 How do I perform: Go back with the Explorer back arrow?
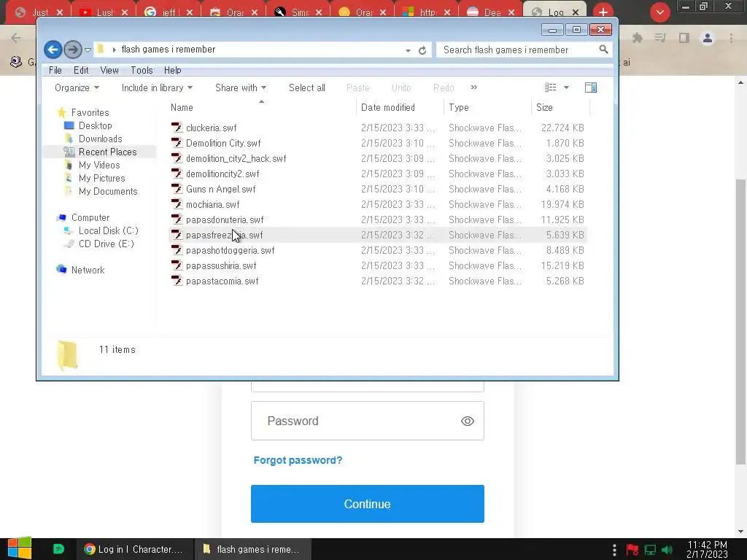coord(53,50)
